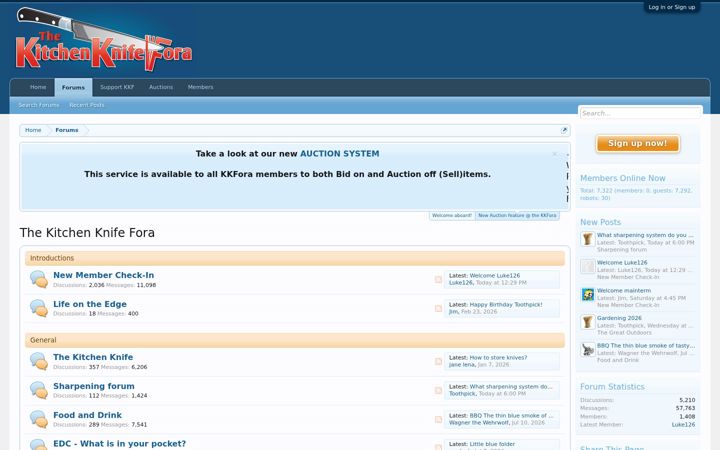Click avatar beside 'Gardening 2026' post
Screen dimensions: 720x450
[x=587, y=322]
